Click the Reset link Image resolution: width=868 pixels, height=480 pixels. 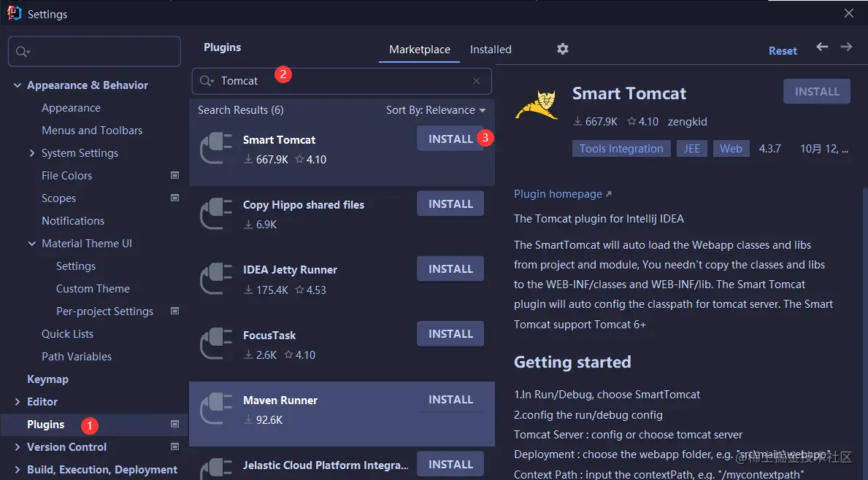click(782, 51)
